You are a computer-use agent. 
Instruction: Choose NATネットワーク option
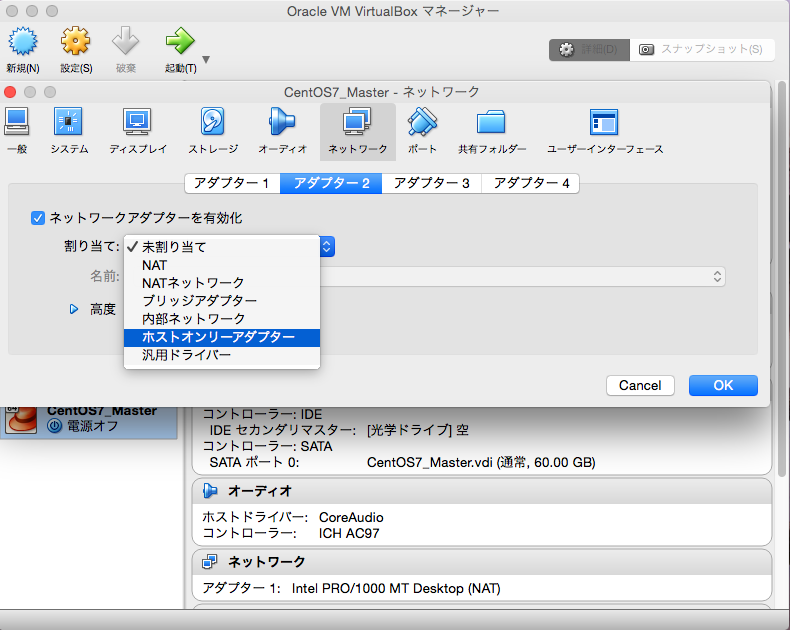[222, 283]
